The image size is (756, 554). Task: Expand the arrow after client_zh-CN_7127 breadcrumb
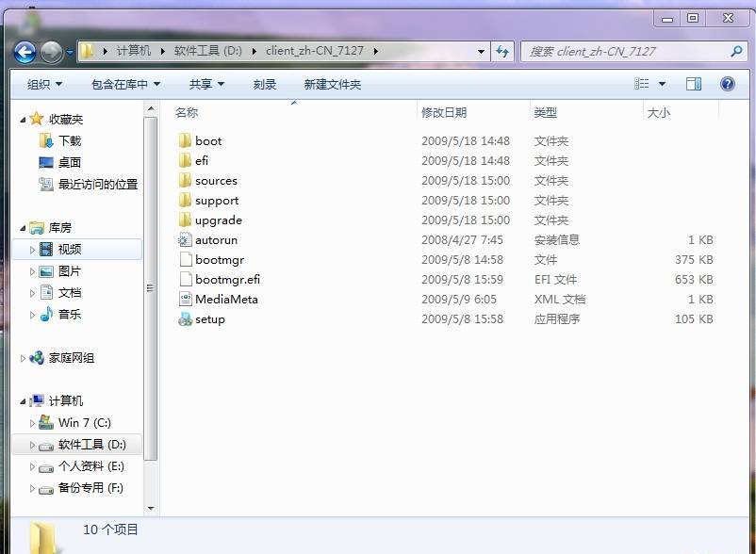click(x=375, y=51)
